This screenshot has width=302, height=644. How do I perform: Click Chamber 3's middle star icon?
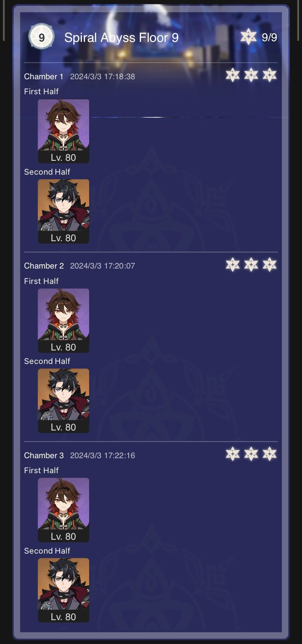[251, 454]
